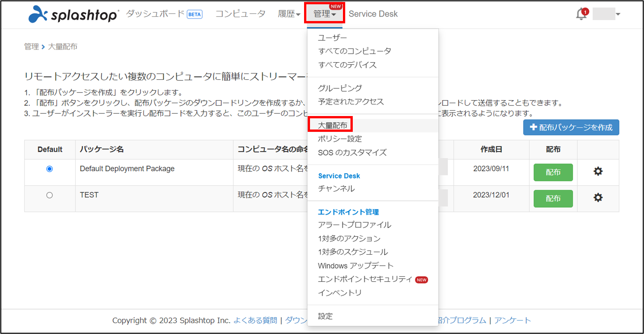Click the TEST package name

89,195
